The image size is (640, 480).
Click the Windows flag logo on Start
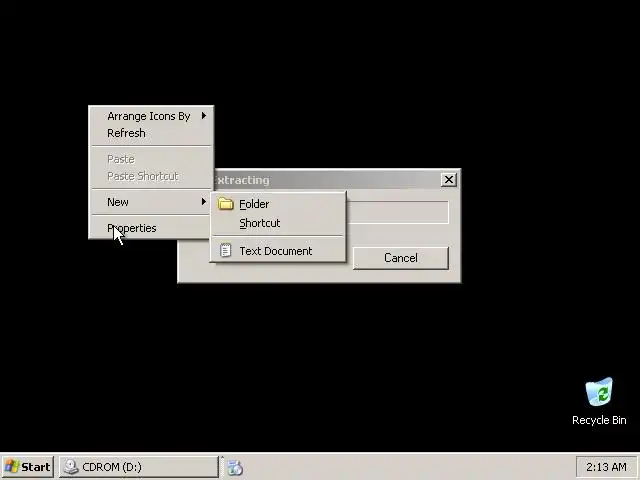pos(11,467)
